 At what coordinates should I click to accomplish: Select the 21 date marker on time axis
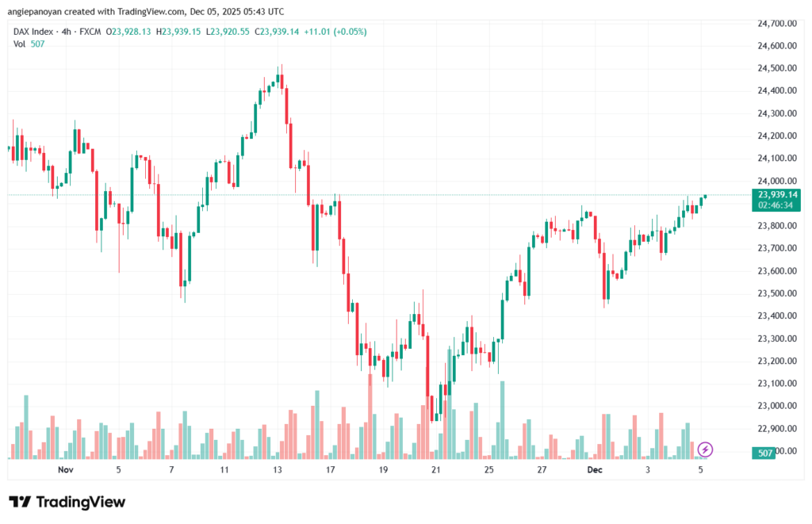point(435,469)
